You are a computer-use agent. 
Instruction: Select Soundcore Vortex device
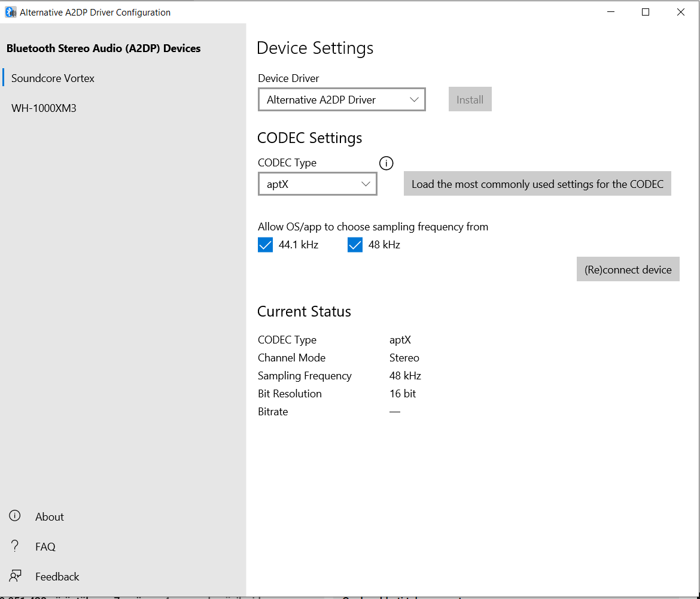pos(123,78)
